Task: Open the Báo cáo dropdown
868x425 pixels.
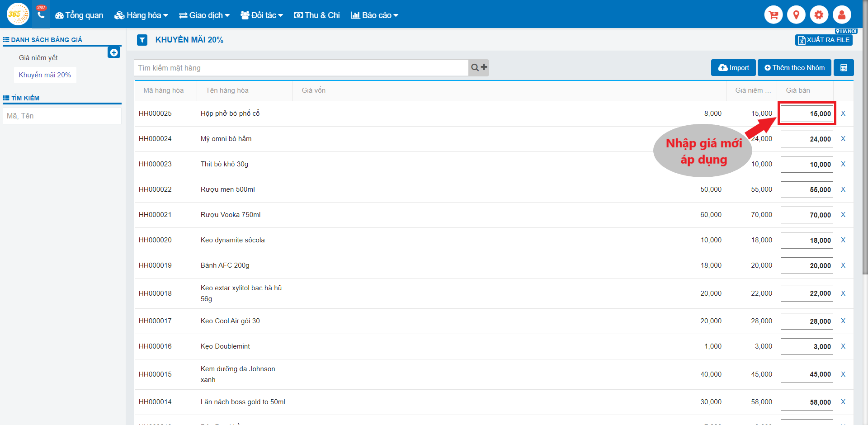Action: pyautogui.click(x=375, y=15)
